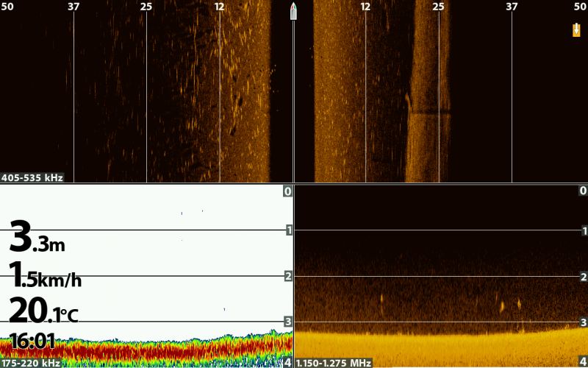Select depth marker 3 in Down Imaging panel

584,322
